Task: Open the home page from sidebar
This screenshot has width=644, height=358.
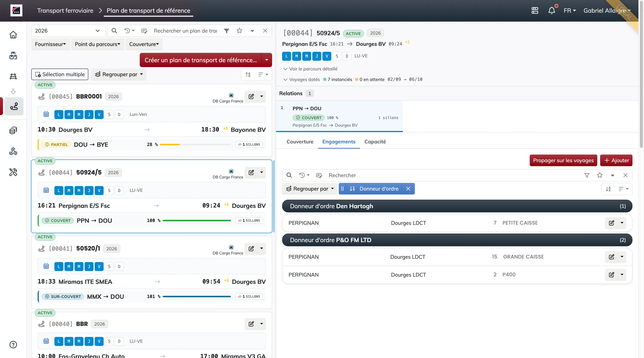Action: coord(13,35)
